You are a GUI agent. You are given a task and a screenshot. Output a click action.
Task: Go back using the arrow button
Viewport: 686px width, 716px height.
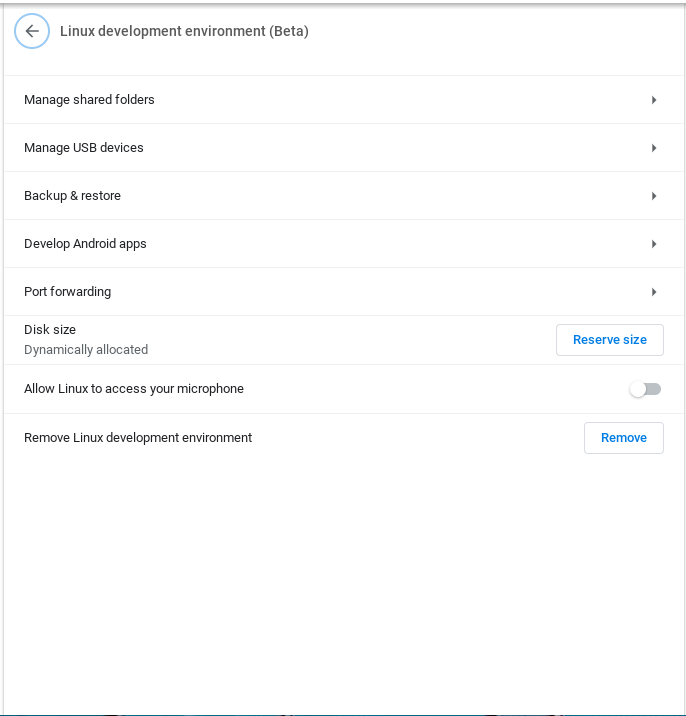tap(32, 31)
